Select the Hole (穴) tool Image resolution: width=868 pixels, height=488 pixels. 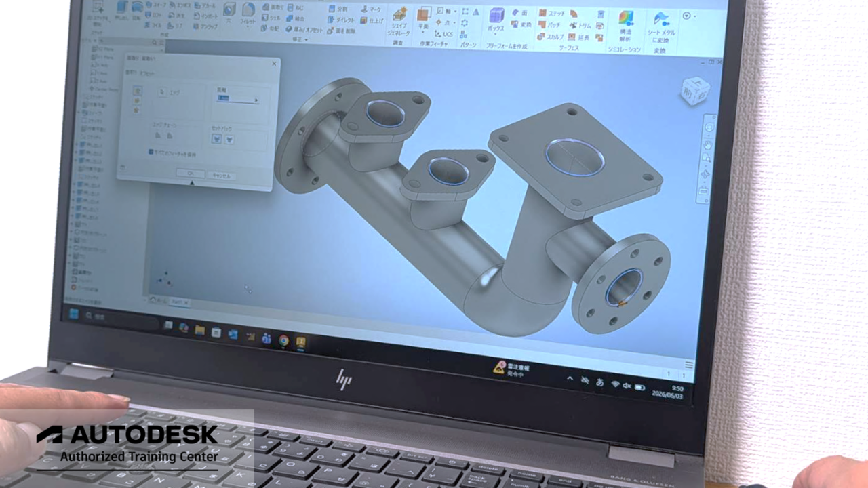[x=229, y=14]
